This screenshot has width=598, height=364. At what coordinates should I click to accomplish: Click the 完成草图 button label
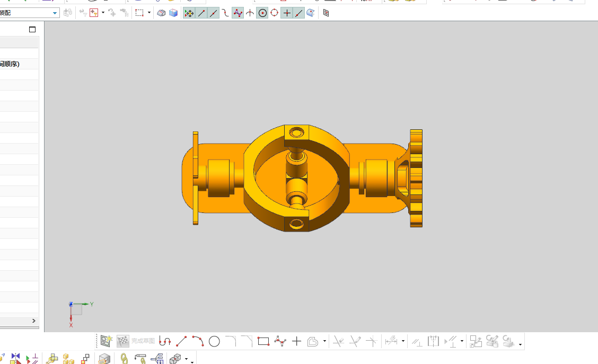click(143, 341)
